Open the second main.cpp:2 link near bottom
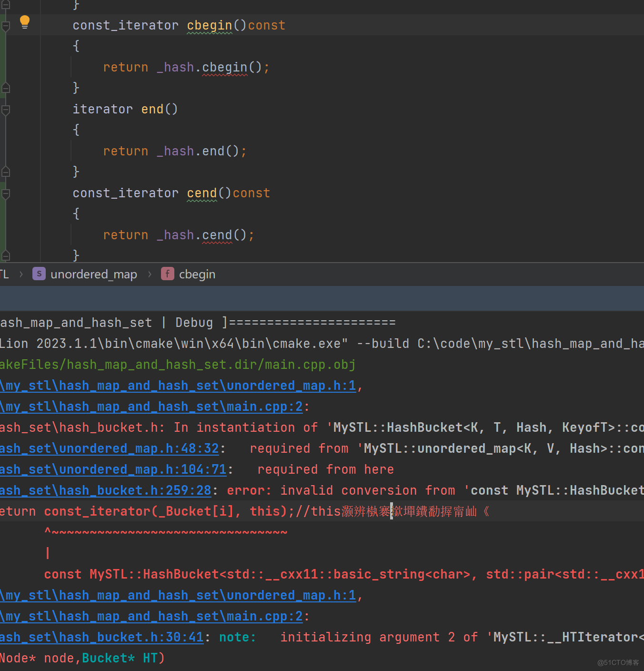The height and width of the screenshot is (671, 644). pyautogui.click(x=151, y=616)
